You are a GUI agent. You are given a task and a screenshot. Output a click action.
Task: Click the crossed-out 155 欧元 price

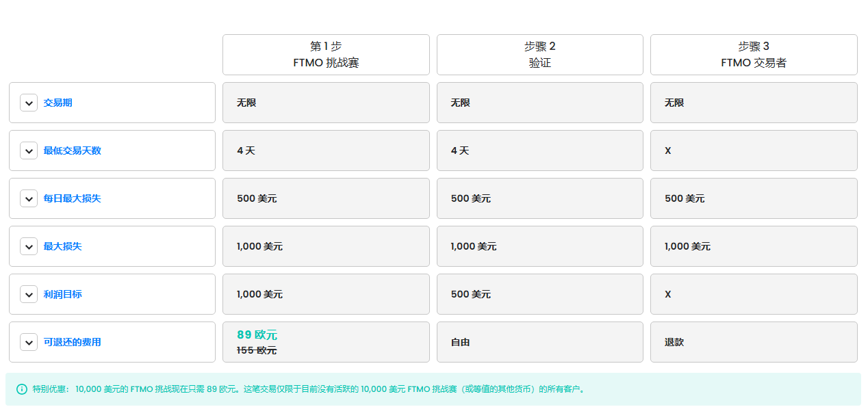257,350
